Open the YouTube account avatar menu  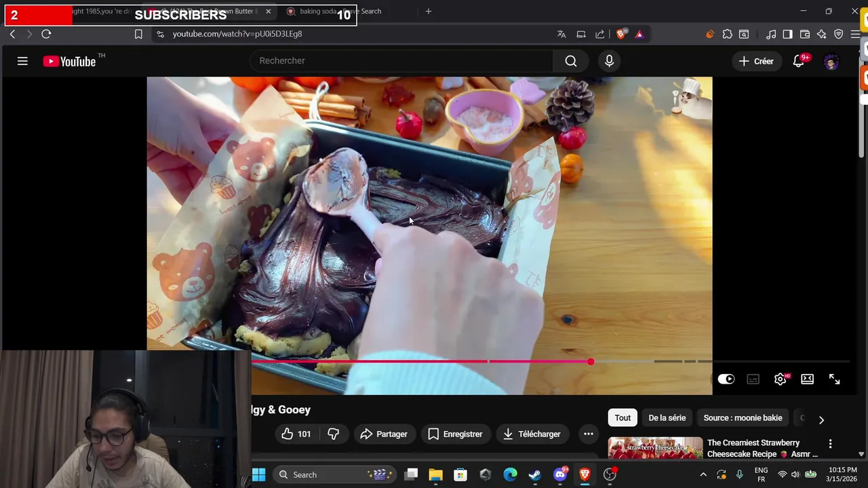click(x=831, y=62)
